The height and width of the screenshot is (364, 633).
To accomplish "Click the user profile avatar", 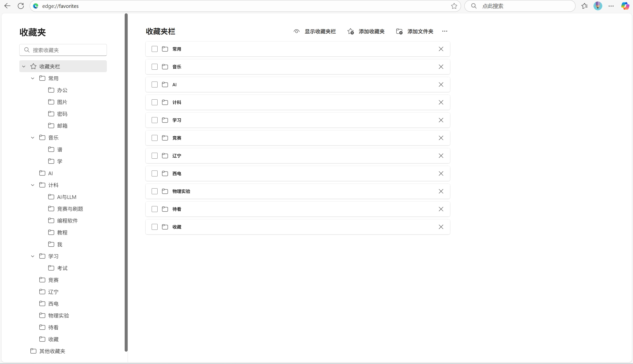I will 598,6.
